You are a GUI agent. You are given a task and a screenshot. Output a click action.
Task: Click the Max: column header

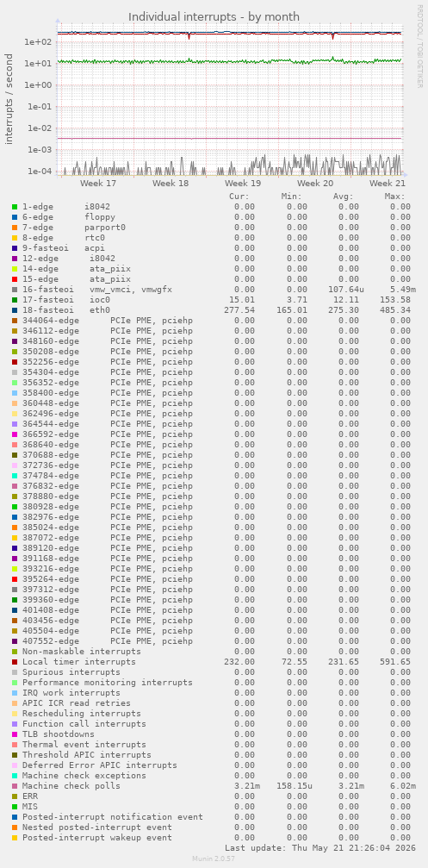[x=394, y=197]
